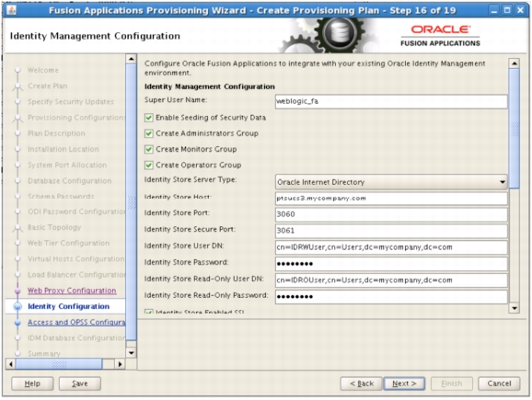Click Basic Topology step label

54,227
